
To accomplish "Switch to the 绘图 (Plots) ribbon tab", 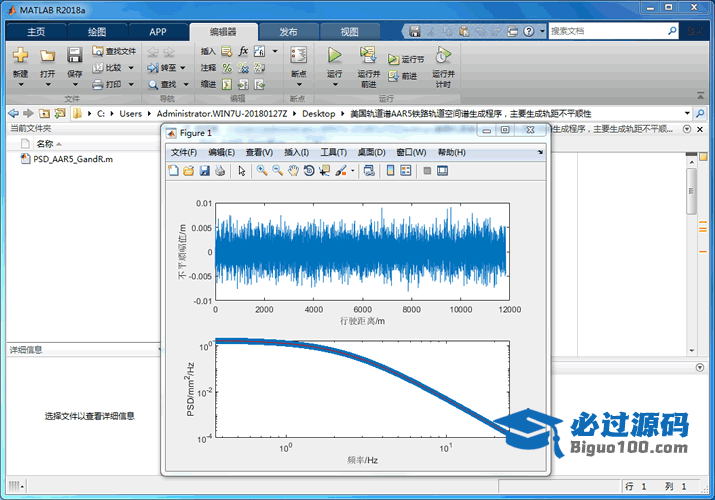I will pyautogui.click(x=97, y=31).
